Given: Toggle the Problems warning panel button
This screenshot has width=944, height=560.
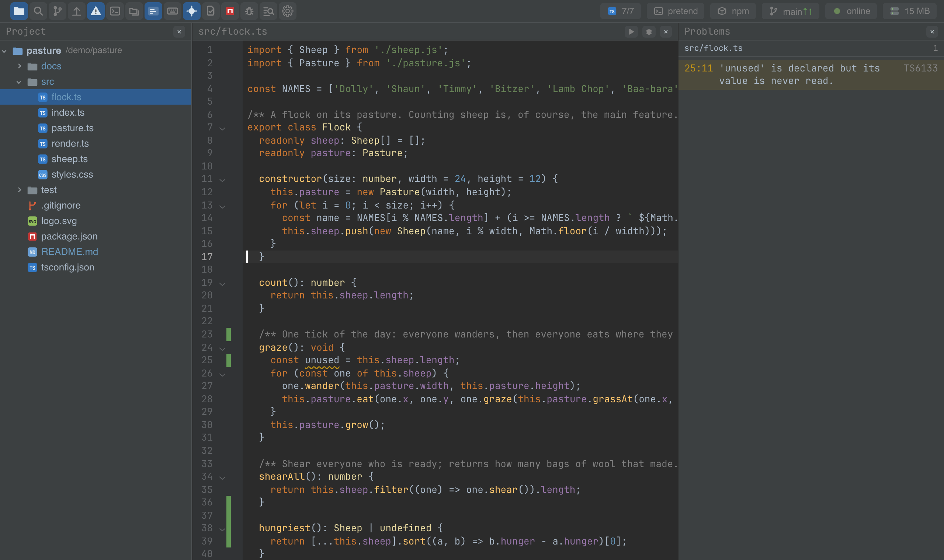Looking at the screenshot, I should (x=96, y=11).
